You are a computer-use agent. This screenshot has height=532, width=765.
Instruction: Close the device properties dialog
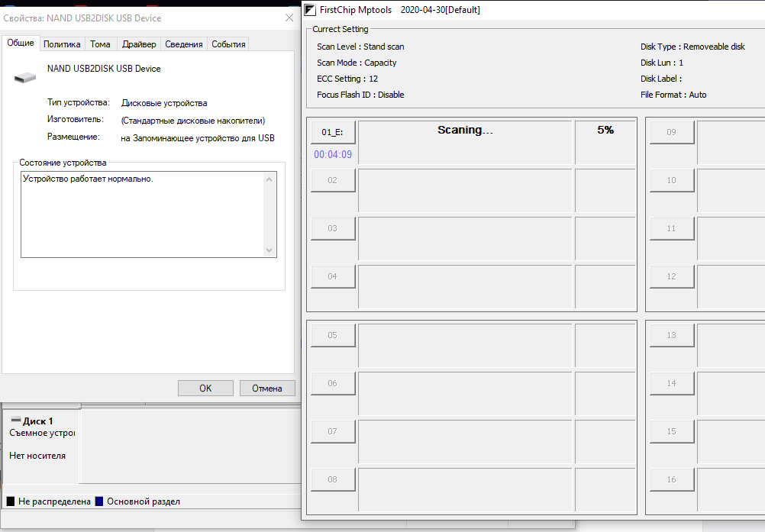coord(289,18)
